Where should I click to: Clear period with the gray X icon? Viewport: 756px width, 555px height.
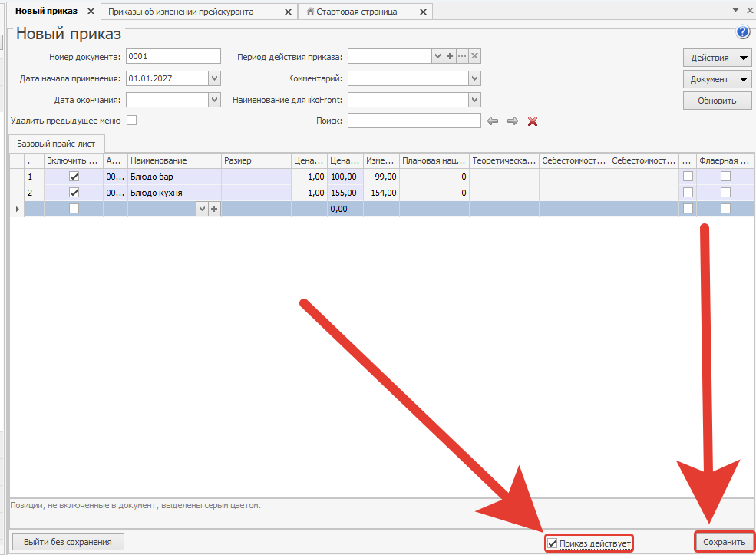(474, 56)
